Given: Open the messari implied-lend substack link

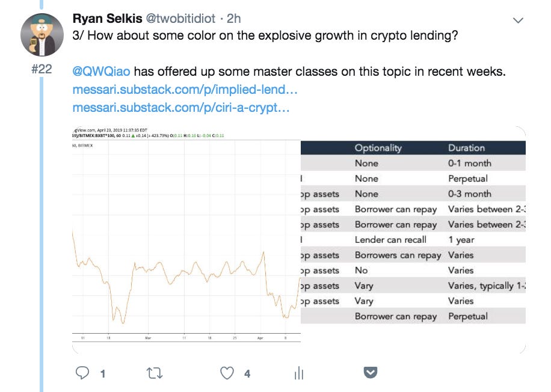Looking at the screenshot, I should (185, 90).
